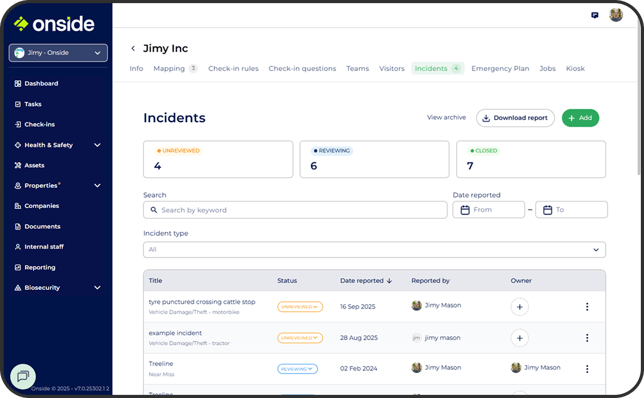Click the Owner column header
Image resolution: width=644 pixels, height=398 pixels.
(521, 281)
